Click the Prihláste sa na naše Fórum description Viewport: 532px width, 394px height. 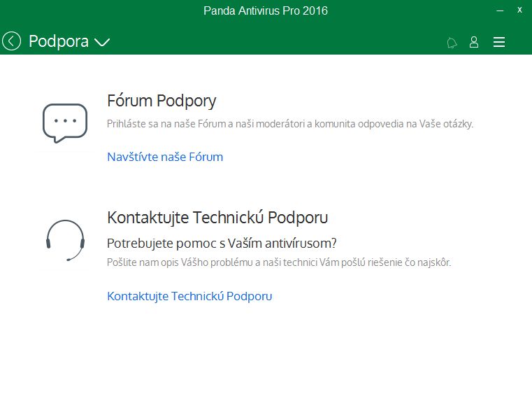pos(290,124)
